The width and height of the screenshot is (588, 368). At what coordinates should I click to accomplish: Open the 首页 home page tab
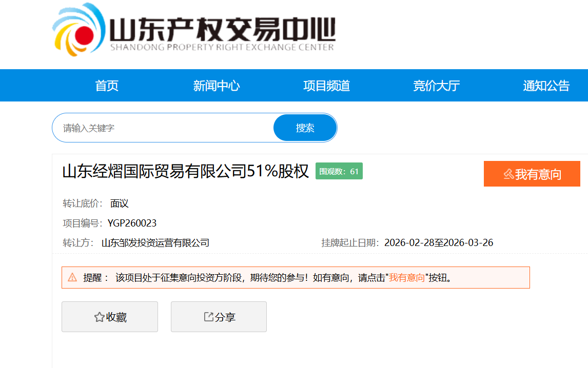click(x=107, y=86)
